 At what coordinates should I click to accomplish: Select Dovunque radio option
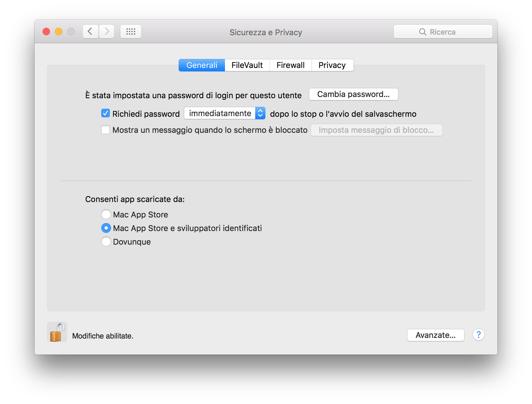(x=106, y=242)
